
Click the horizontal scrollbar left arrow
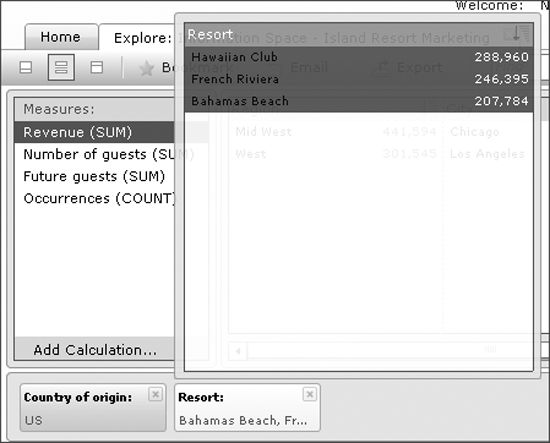(x=238, y=351)
